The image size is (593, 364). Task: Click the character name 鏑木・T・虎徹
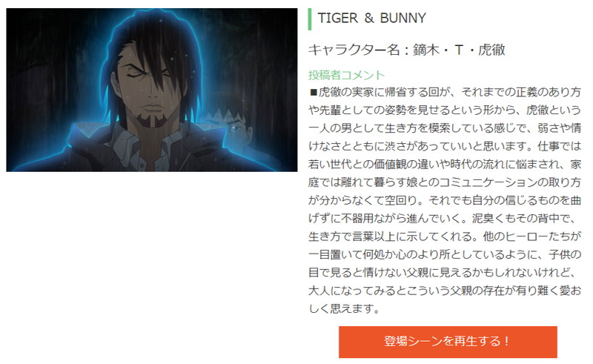[x=459, y=50]
